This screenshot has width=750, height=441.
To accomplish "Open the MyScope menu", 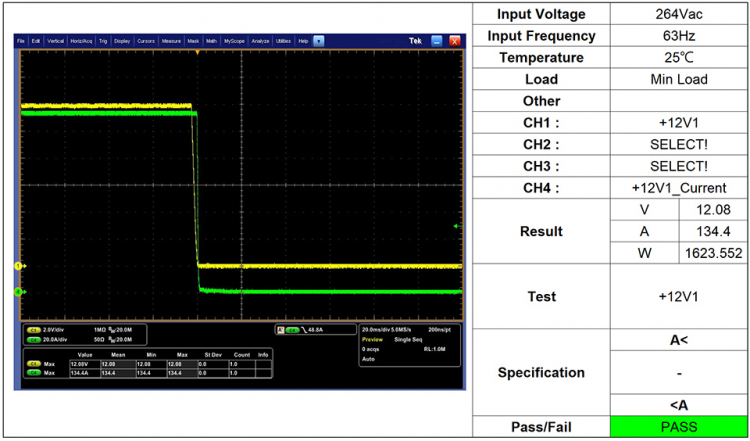I will click(234, 41).
